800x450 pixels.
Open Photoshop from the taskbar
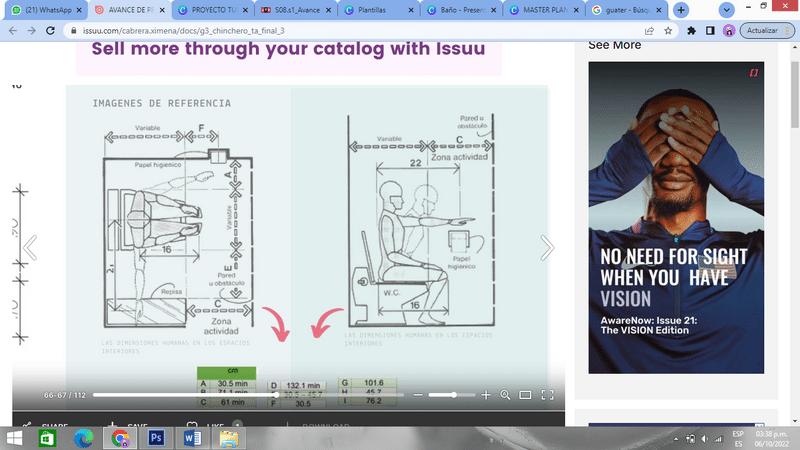(156, 438)
